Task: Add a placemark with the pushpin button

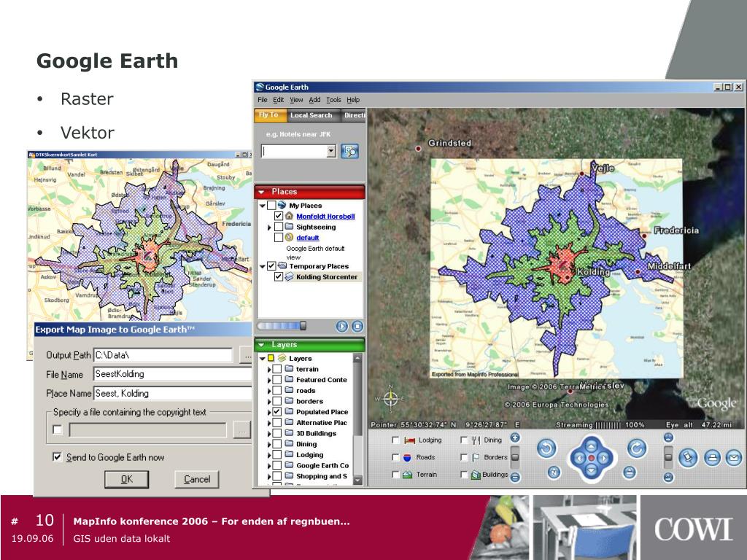Action: pyautogui.click(x=688, y=458)
